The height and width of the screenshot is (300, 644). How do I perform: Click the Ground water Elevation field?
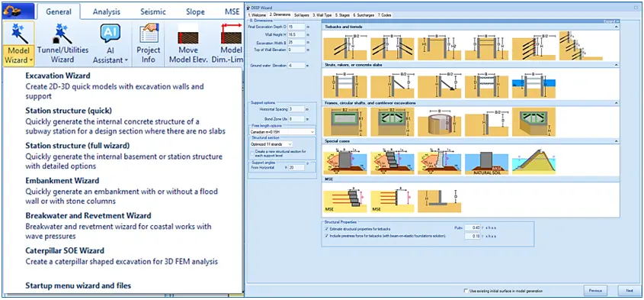tap(296, 65)
